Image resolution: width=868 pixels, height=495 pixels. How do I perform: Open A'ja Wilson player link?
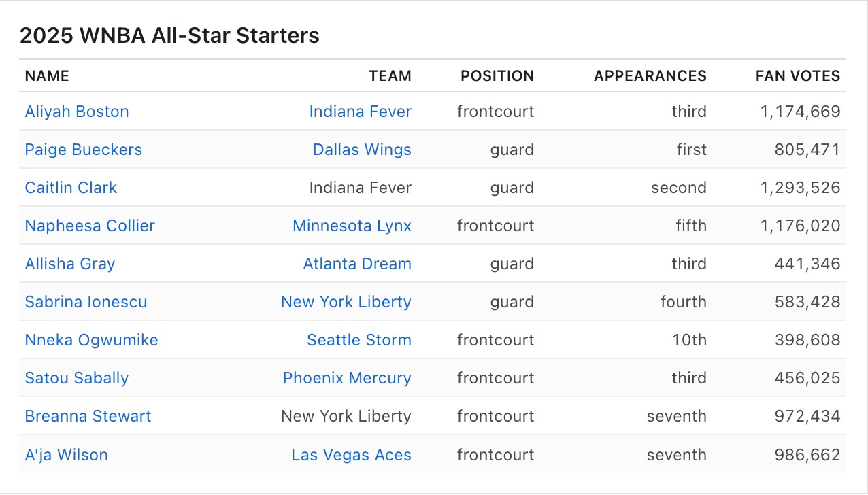(x=67, y=455)
